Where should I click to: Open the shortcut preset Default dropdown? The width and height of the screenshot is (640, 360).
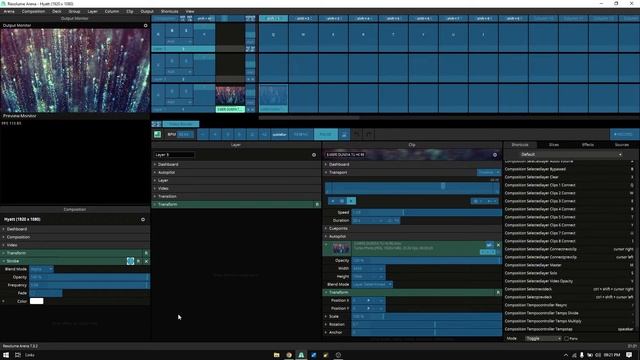click(x=570, y=155)
